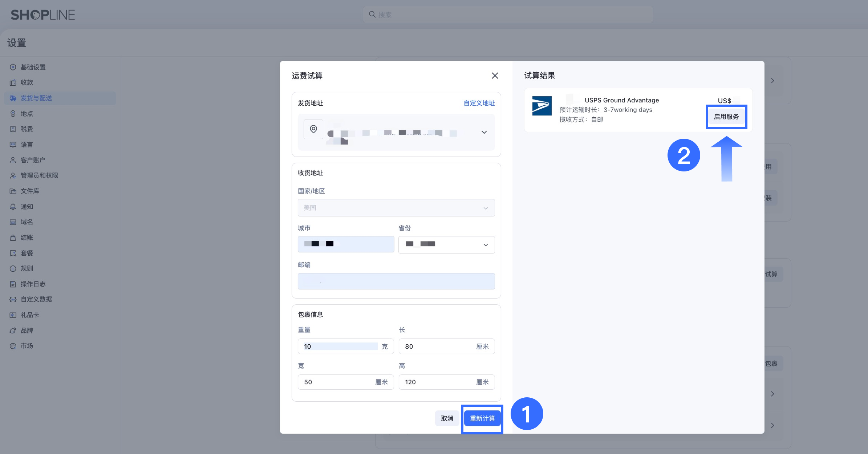Click the 取消 button

[x=447, y=418]
